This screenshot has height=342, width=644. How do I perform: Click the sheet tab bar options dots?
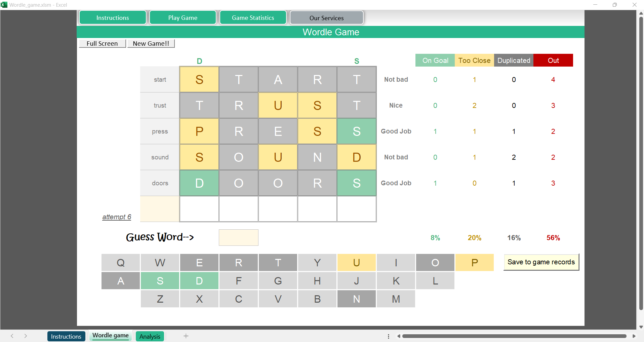coord(389,336)
